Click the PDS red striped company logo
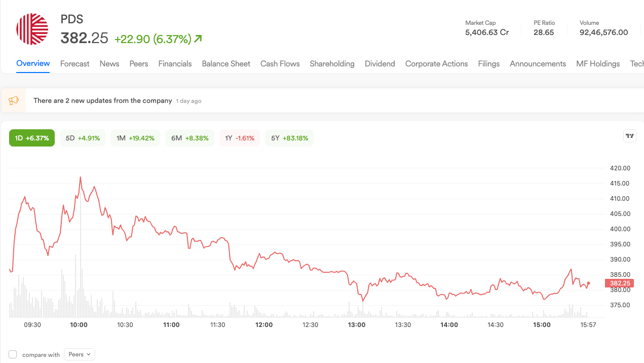Image resolution: width=644 pixels, height=363 pixels. click(x=32, y=29)
